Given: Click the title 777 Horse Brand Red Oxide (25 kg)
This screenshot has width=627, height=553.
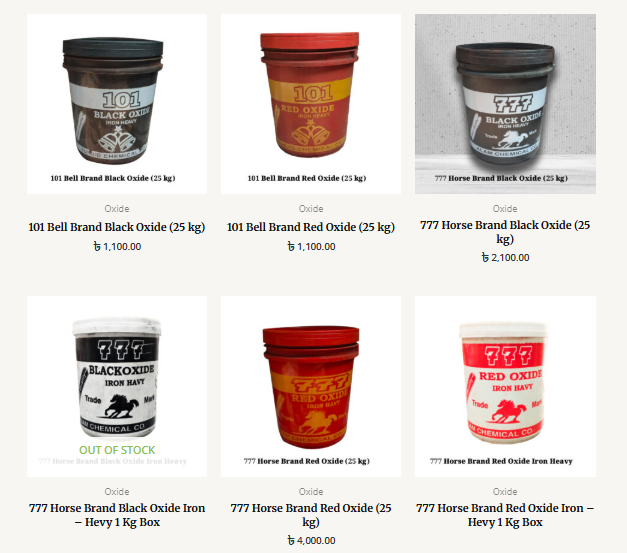Looking at the screenshot, I should click(x=311, y=515).
